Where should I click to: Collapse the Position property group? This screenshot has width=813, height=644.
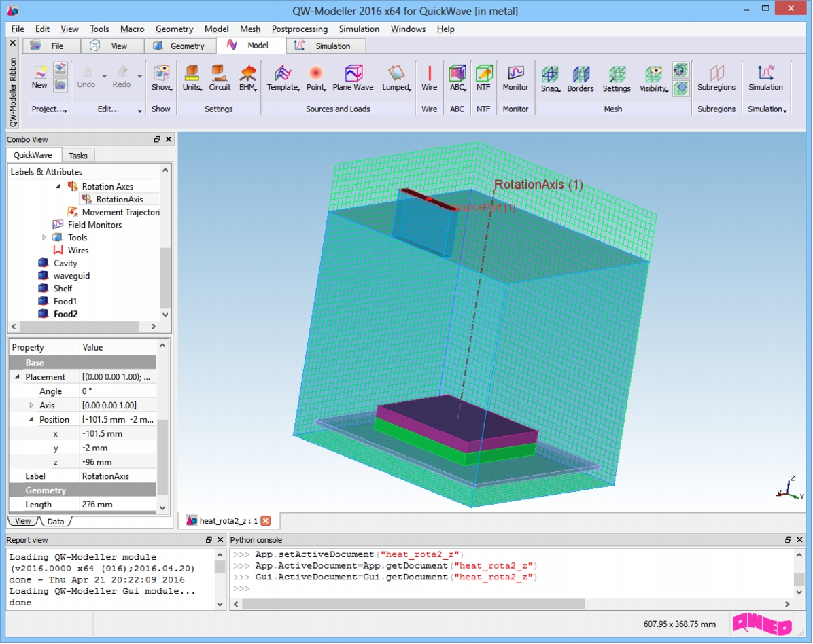click(x=31, y=420)
